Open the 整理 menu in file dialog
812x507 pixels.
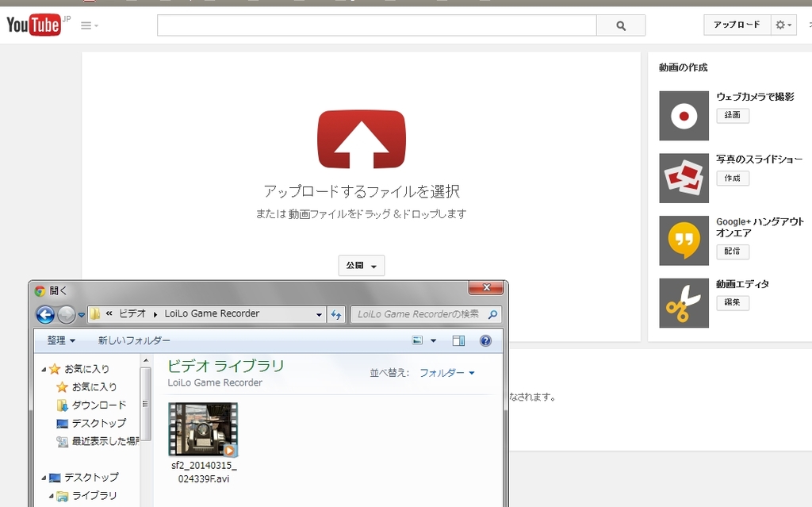click(61, 340)
